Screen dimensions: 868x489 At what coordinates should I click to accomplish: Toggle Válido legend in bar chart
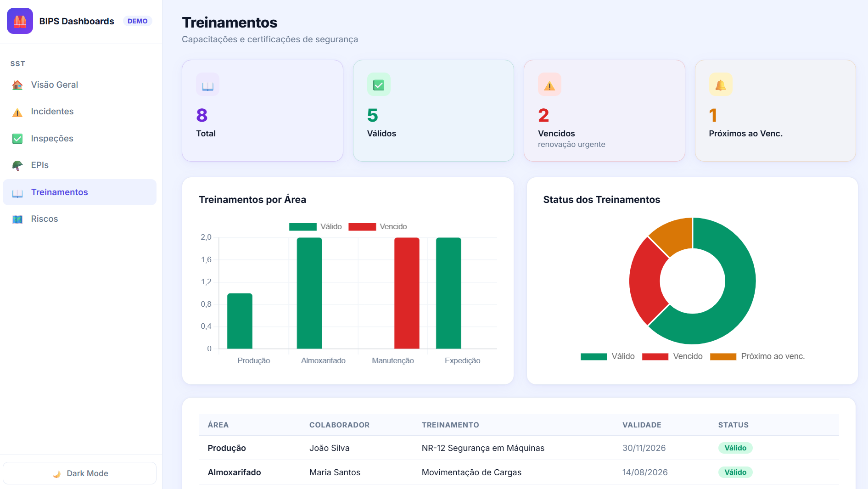(315, 227)
